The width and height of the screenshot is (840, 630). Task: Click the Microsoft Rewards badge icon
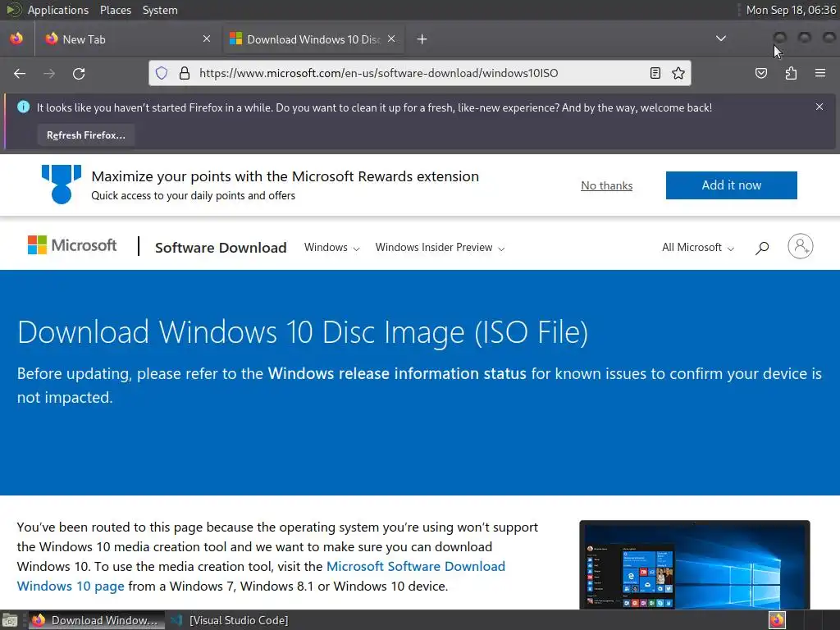[62, 185]
